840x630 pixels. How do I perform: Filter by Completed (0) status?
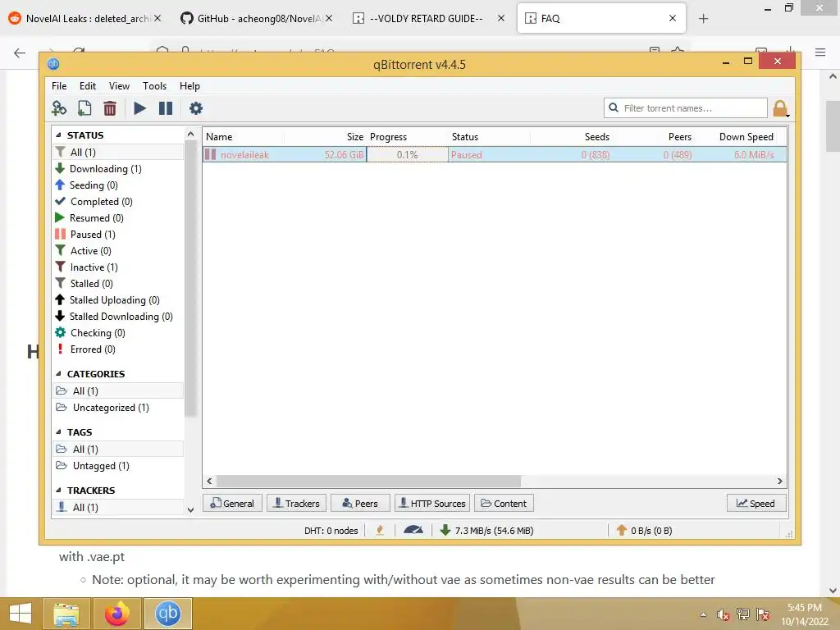[x=118, y=202]
